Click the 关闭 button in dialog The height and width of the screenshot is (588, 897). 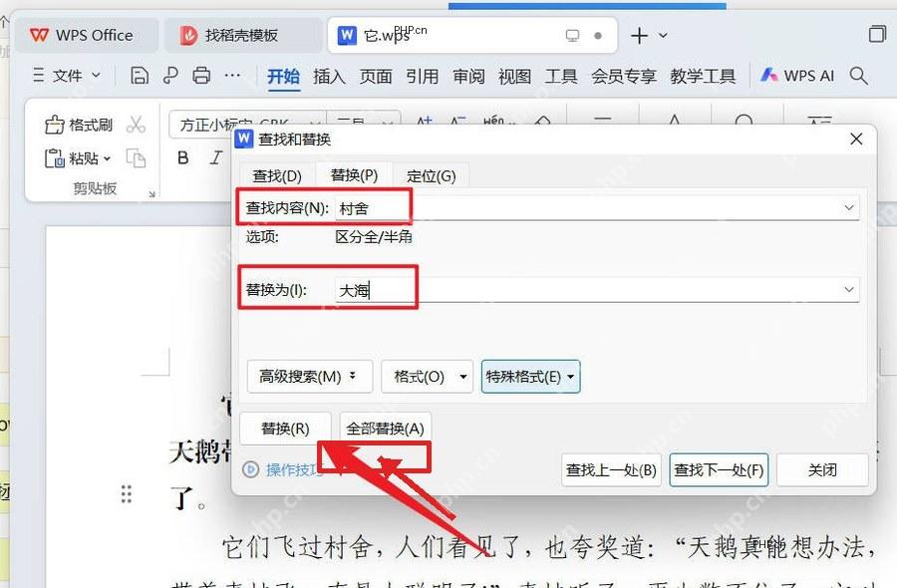pos(822,470)
